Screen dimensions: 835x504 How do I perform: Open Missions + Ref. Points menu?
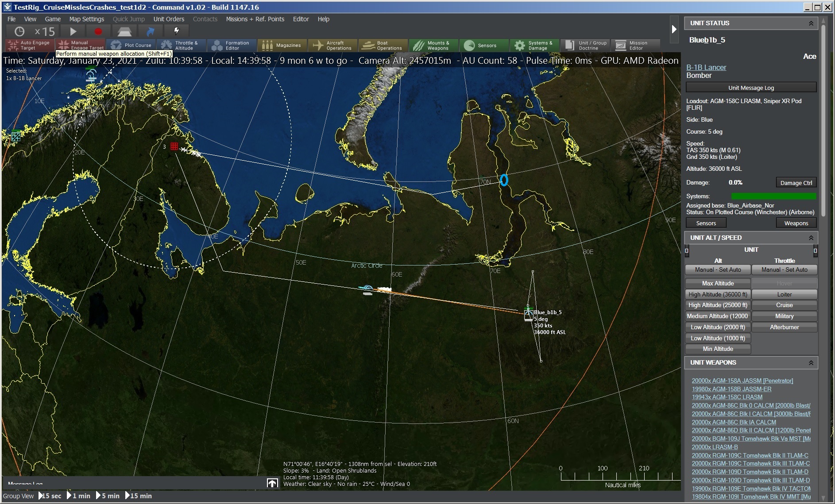(255, 19)
